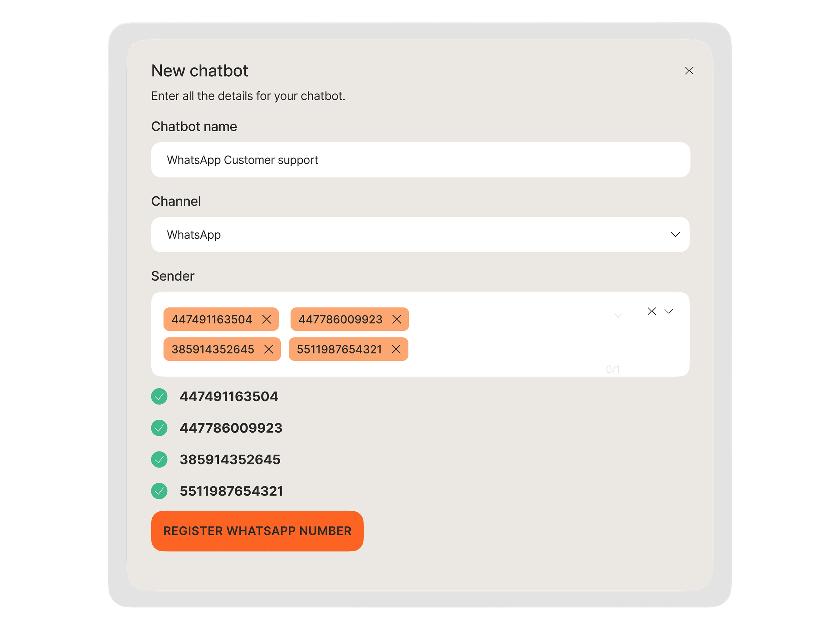
Task: Expand the Sender selection list
Action: tap(670, 311)
